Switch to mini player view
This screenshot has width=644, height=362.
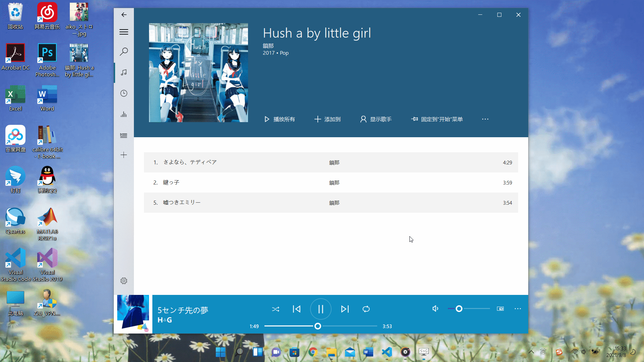tap(500, 309)
